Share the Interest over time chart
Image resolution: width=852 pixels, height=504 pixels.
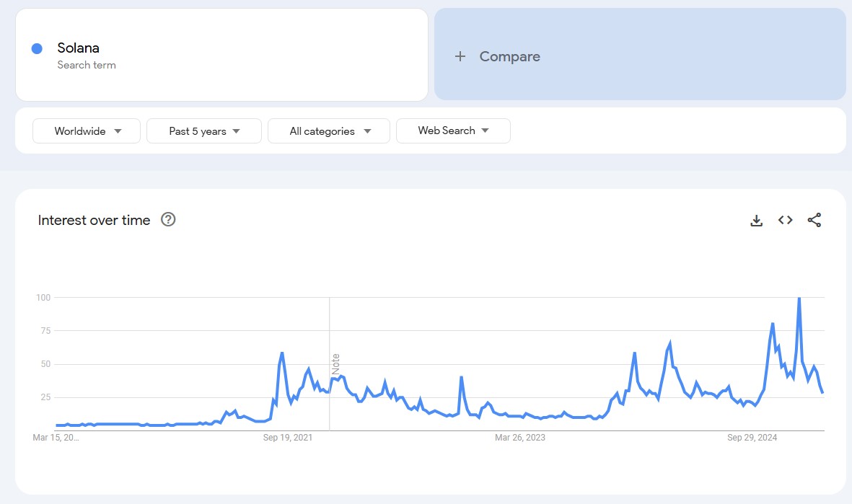point(814,221)
